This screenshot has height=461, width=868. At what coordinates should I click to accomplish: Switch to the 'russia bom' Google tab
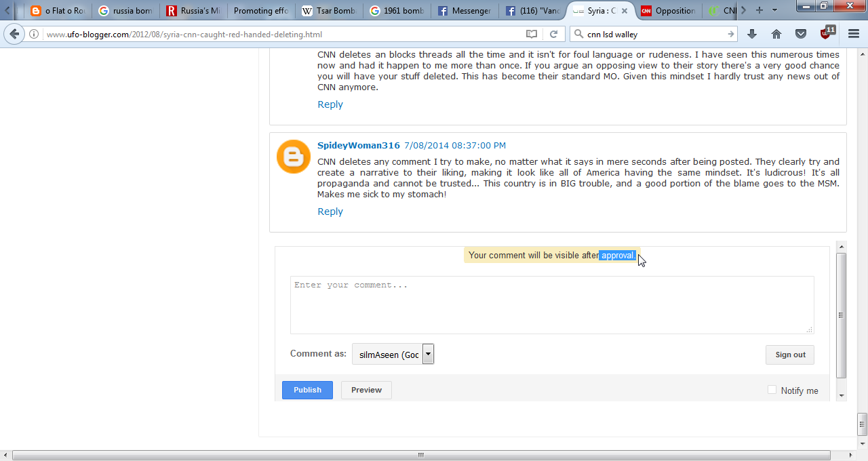125,11
